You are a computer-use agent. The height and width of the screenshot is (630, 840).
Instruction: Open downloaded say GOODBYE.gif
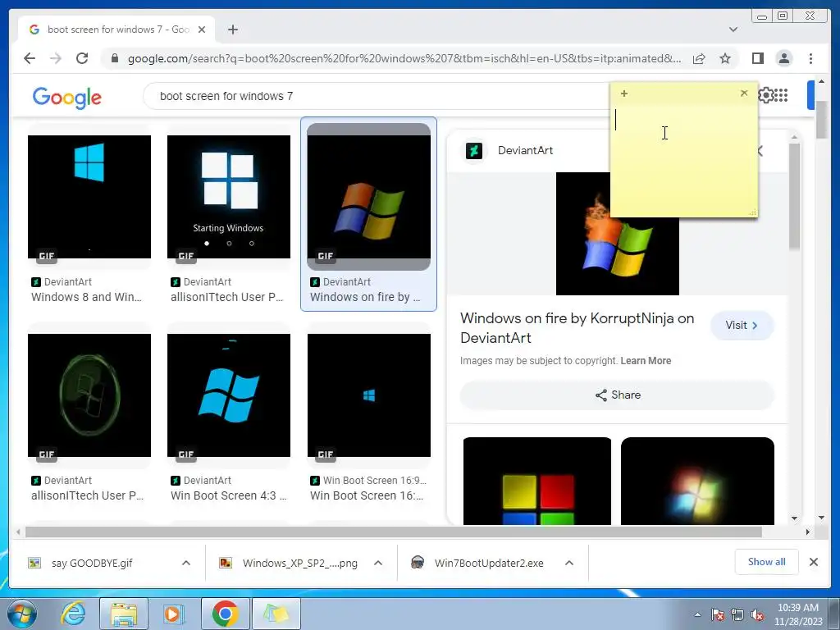[92, 563]
